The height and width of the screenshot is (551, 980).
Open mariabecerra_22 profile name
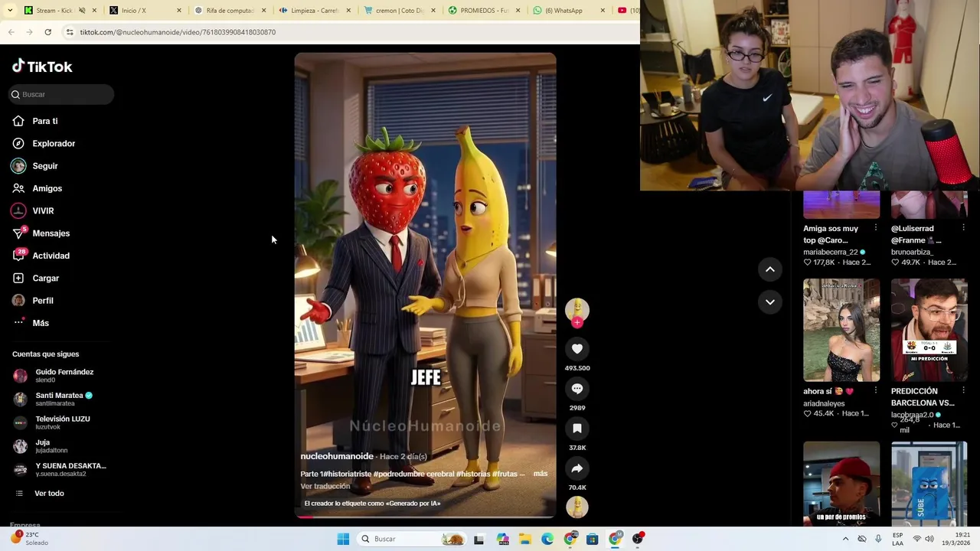(830, 252)
